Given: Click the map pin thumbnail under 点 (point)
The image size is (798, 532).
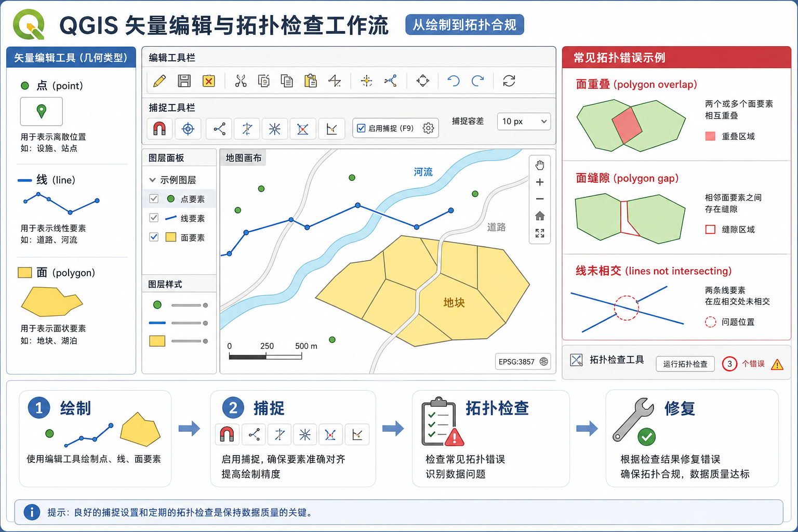Looking at the screenshot, I should [x=42, y=111].
